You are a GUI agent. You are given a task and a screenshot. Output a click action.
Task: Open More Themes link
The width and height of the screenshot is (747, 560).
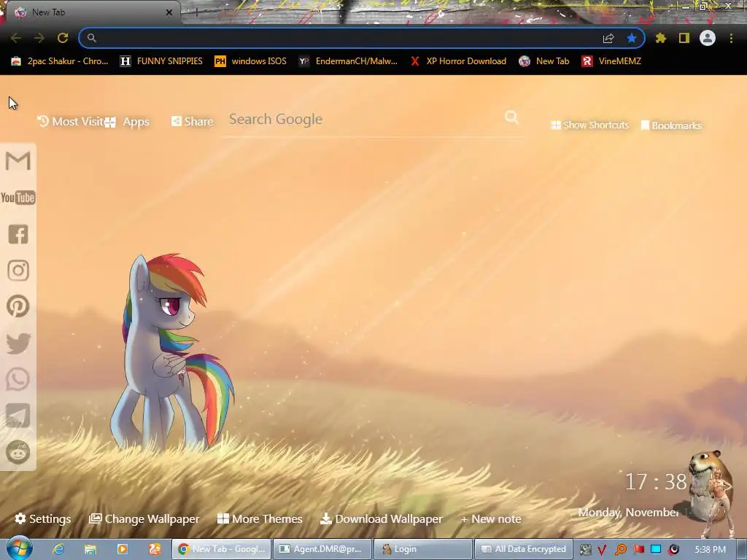click(x=260, y=518)
